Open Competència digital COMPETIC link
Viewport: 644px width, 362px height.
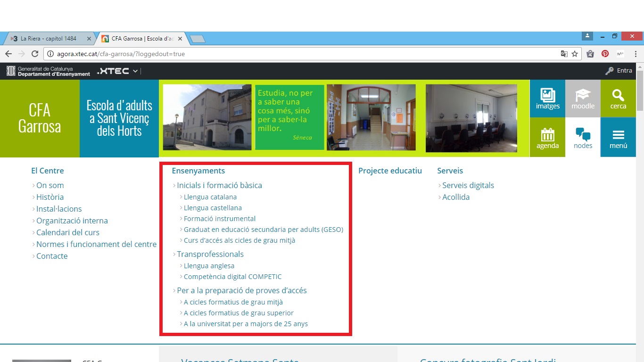232,277
